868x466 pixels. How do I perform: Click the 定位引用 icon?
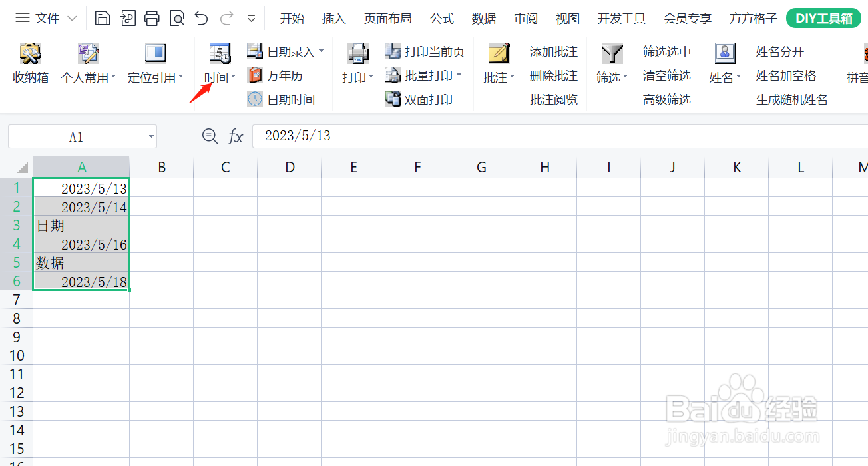(x=155, y=53)
